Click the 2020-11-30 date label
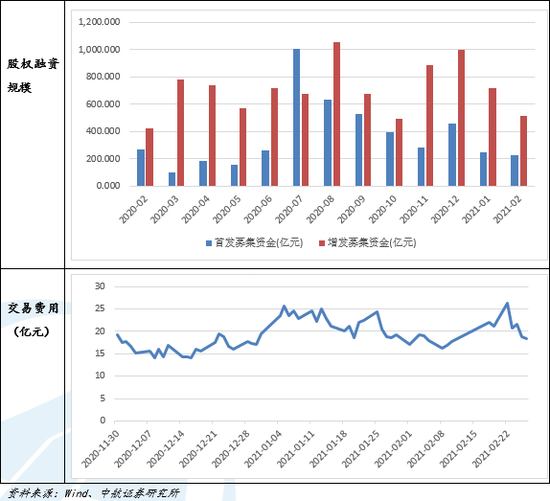 100,449
